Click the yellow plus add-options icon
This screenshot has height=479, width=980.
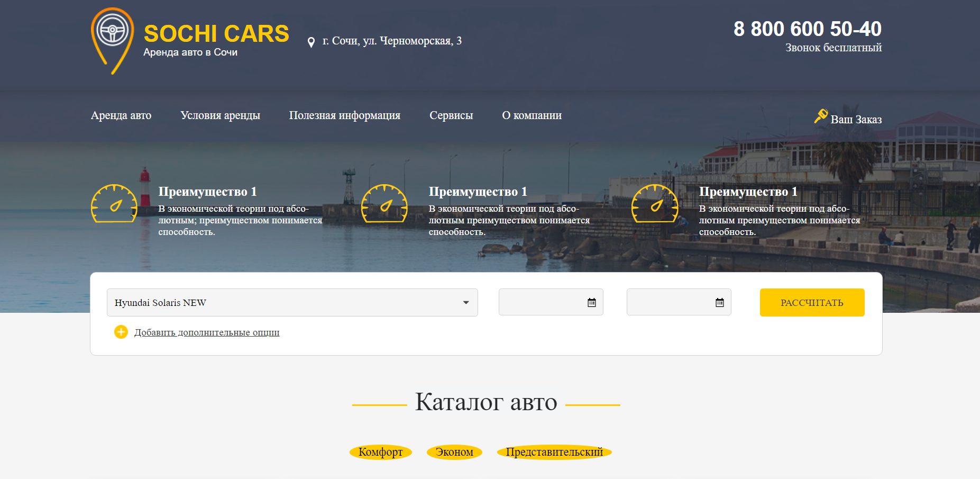point(121,332)
